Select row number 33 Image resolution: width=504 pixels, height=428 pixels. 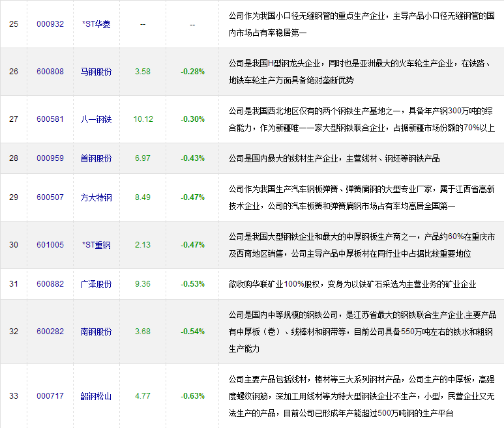click(14, 396)
